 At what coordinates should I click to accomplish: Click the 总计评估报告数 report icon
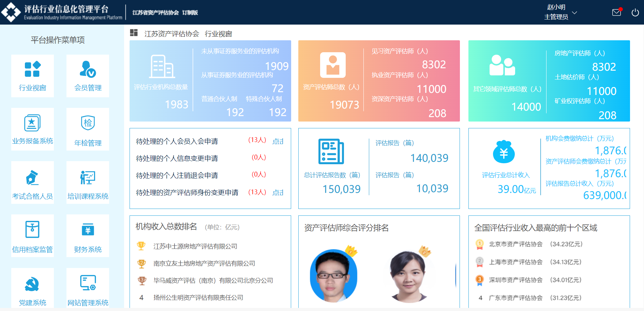pos(331,151)
